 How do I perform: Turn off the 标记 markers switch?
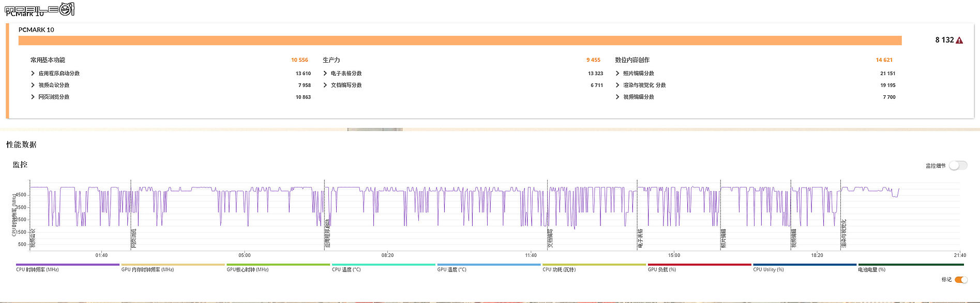(961, 280)
